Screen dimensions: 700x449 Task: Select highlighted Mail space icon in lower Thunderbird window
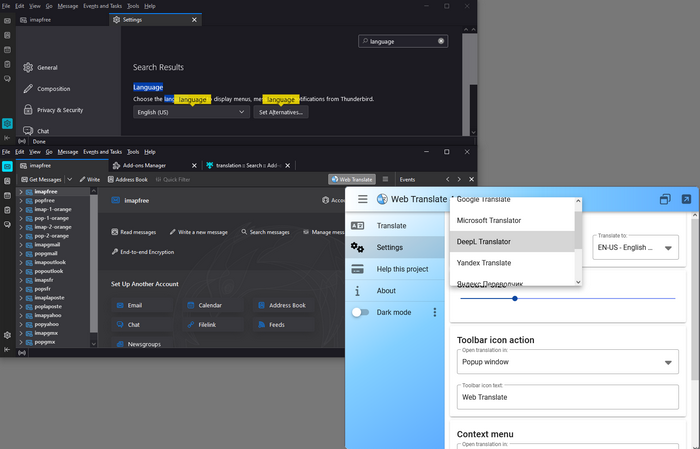pos(7,166)
